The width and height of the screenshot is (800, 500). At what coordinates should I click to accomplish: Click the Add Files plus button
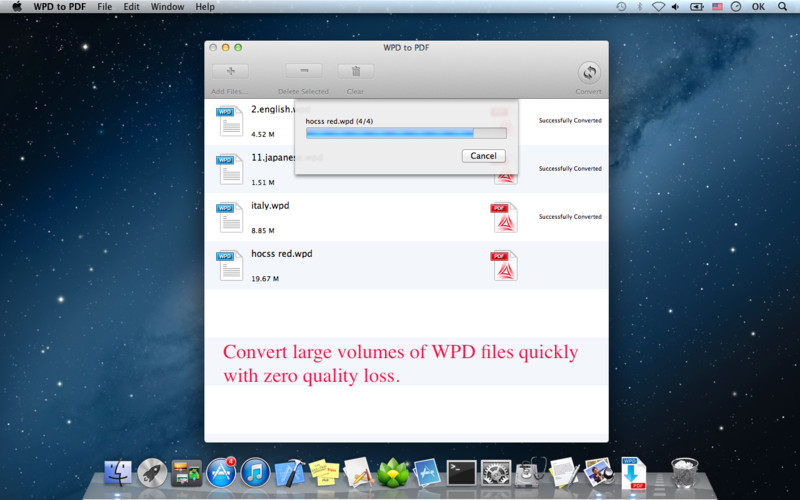point(231,71)
